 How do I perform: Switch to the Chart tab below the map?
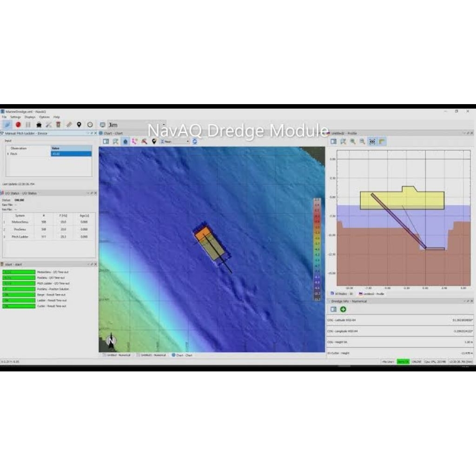click(182, 355)
